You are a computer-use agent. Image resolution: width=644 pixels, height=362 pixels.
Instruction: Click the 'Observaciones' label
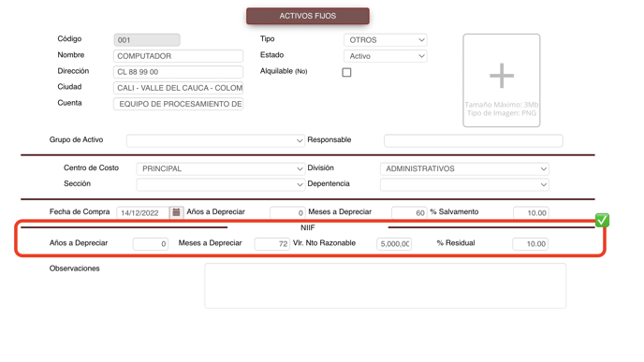(x=74, y=268)
